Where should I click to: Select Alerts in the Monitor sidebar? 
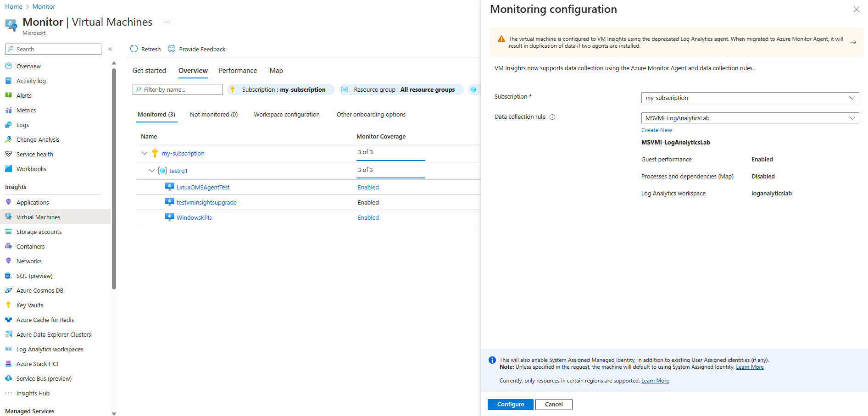point(24,95)
